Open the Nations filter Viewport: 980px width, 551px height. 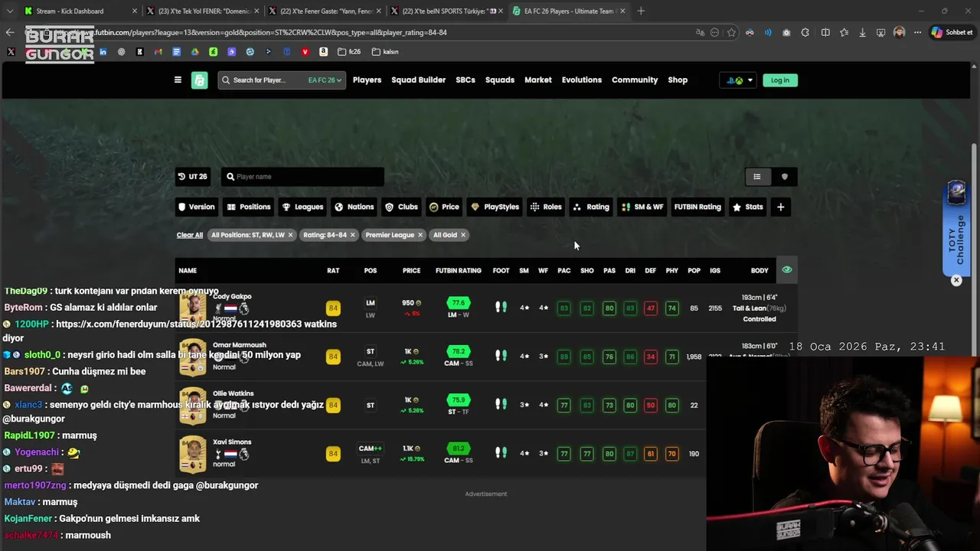354,207
